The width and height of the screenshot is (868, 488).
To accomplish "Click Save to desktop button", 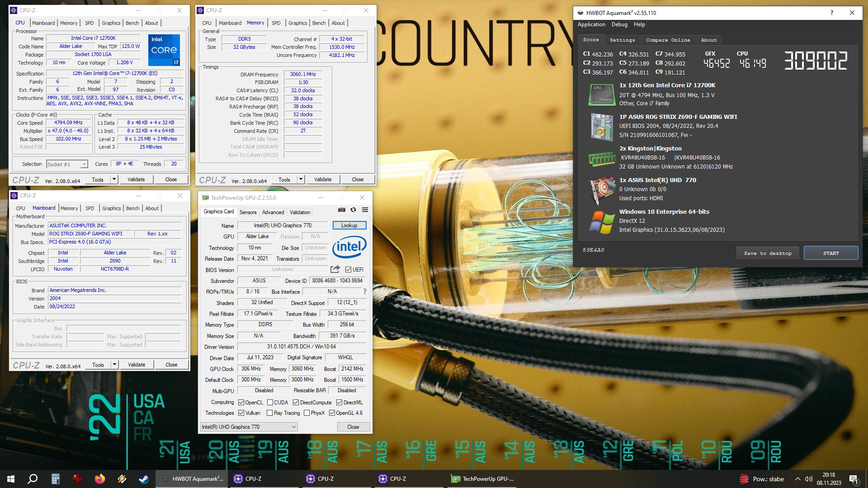I will (x=768, y=253).
